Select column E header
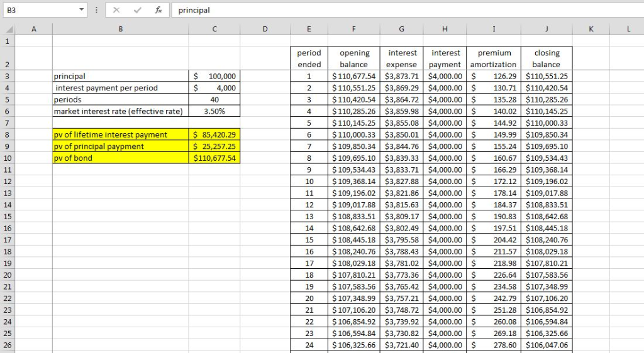This screenshot has width=644, height=353. tap(309, 29)
